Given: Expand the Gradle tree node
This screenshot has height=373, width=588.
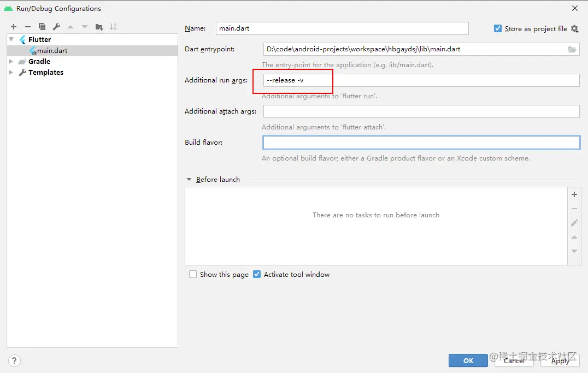Looking at the screenshot, I should (x=11, y=62).
